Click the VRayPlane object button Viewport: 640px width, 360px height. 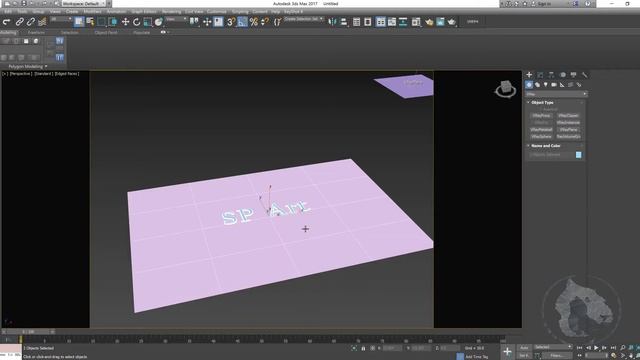coord(568,130)
